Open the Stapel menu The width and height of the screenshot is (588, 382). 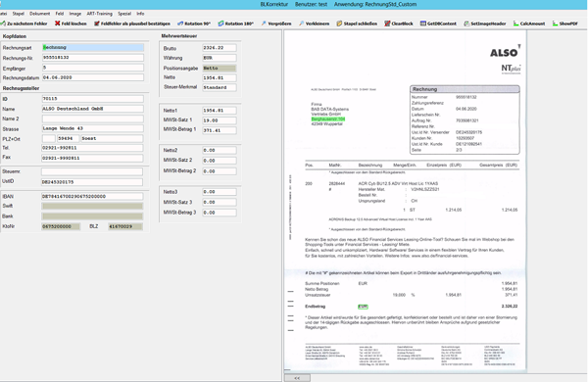[x=18, y=14]
